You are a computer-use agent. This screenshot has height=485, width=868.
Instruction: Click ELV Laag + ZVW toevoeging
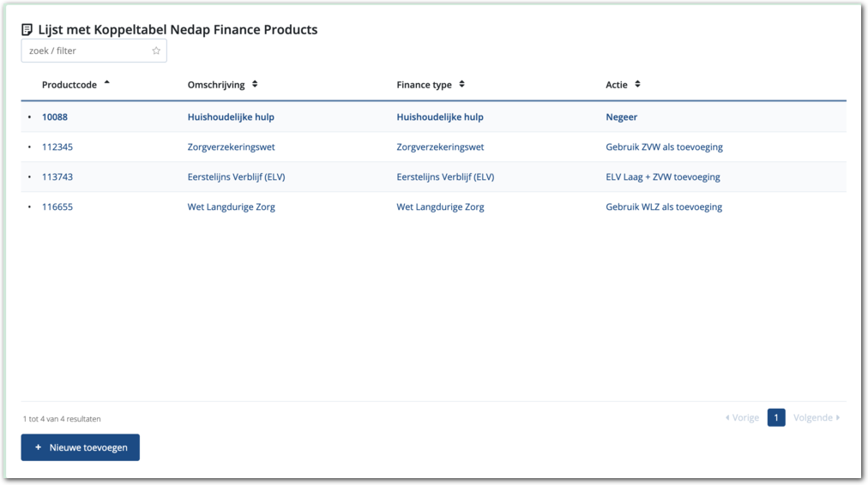pos(662,177)
